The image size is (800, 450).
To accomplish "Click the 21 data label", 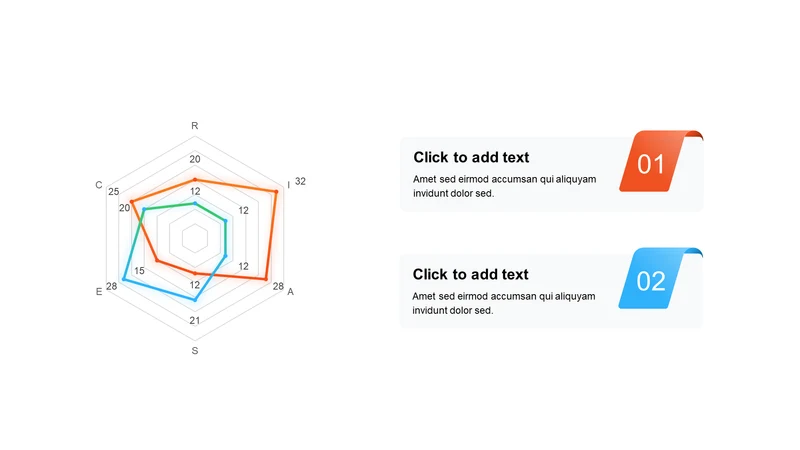I will (195, 320).
